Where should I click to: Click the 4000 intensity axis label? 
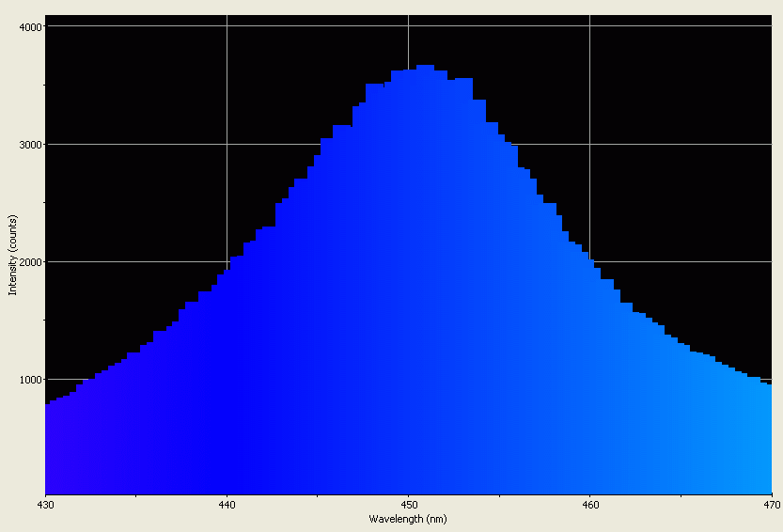(29, 27)
